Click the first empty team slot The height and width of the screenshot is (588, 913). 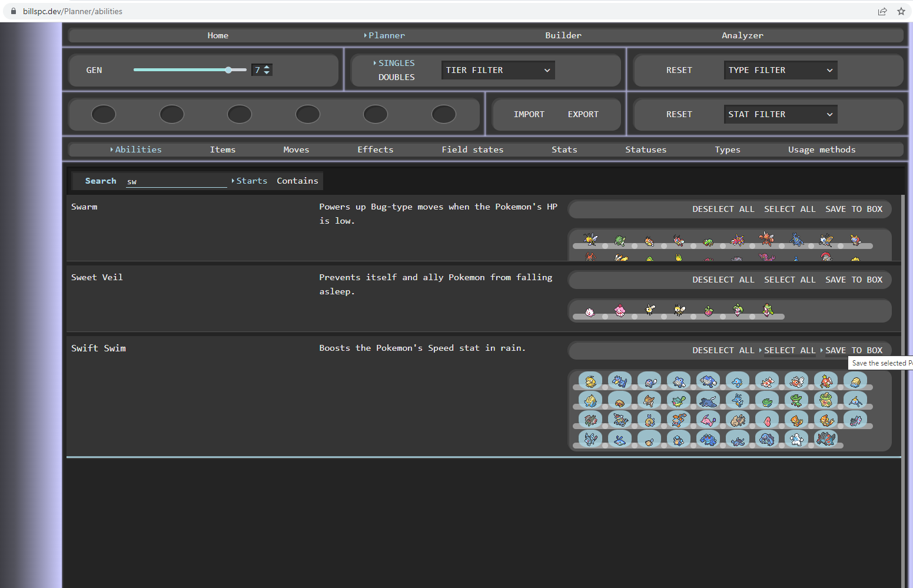pos(104,114)
